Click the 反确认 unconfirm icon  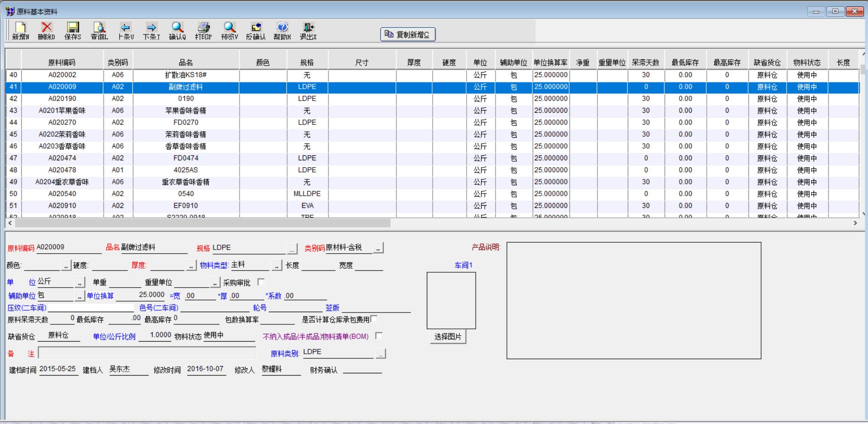click(256, 31)
